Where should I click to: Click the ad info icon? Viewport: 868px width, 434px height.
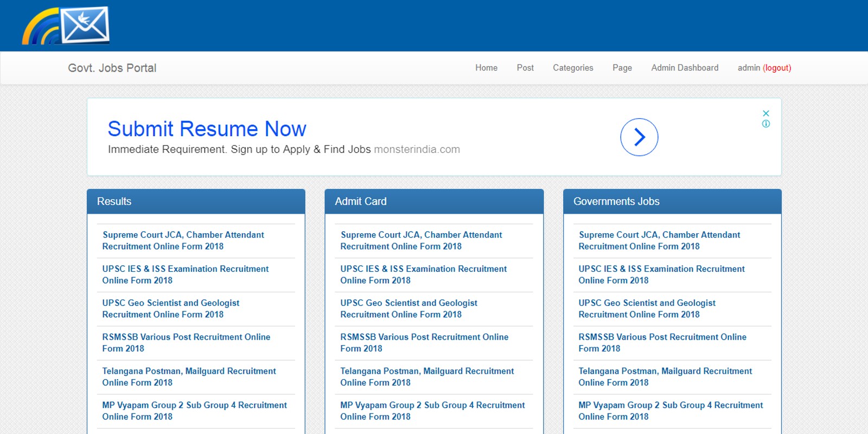tap(765, 124)
